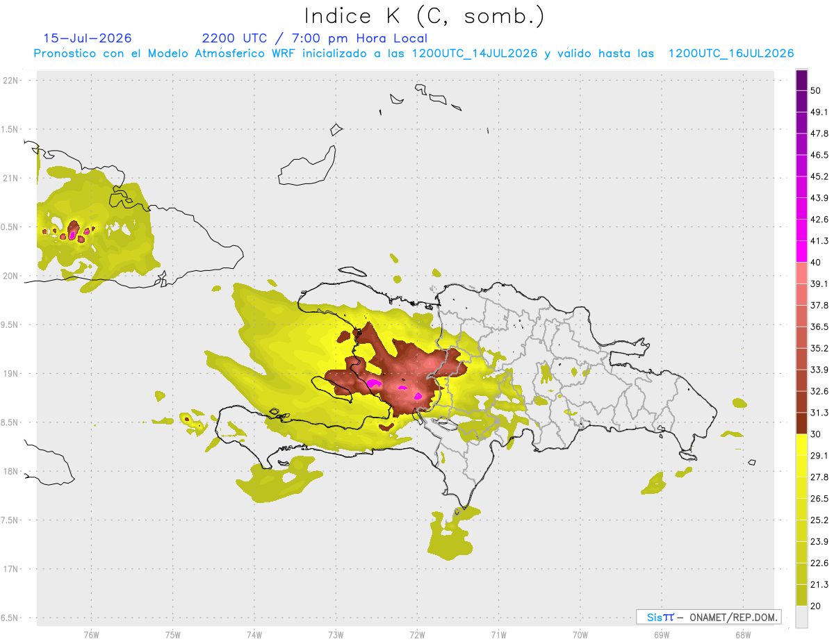The width and height of the screenshot is (834, 644).
Task: Click the "68W" longitude label
Action: point(743,635)
